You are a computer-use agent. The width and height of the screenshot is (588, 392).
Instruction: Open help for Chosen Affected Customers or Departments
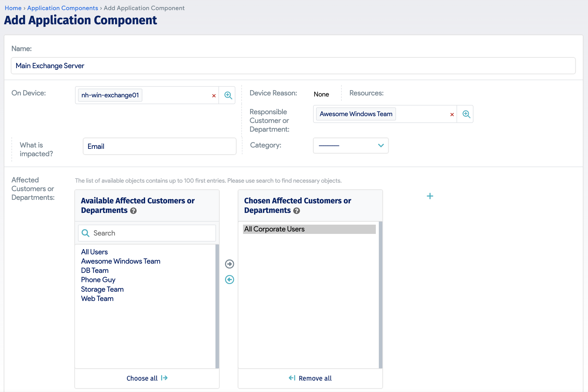click(296, 210)
